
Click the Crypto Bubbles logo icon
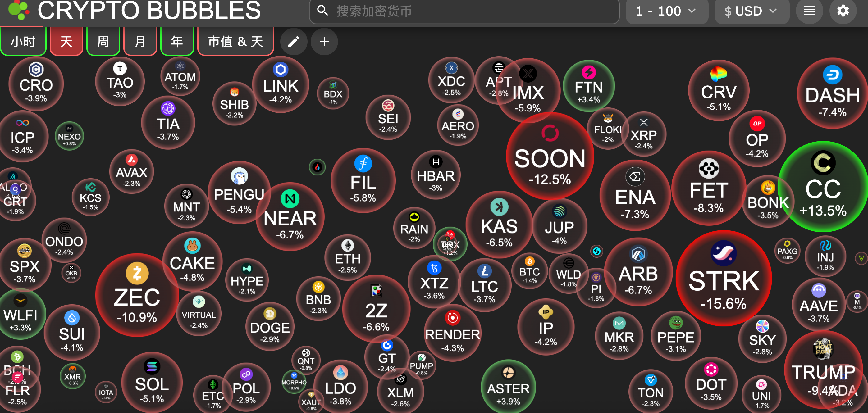18,10
